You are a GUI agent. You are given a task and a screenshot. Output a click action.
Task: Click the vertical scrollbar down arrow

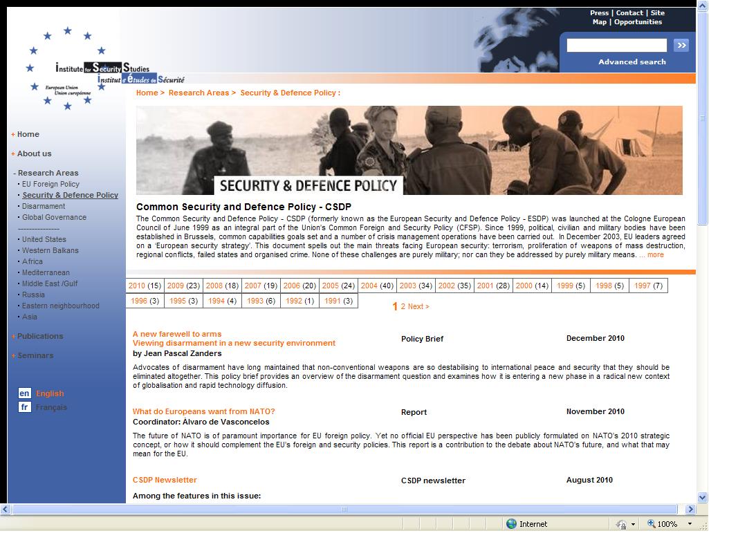tap(702, 497)
